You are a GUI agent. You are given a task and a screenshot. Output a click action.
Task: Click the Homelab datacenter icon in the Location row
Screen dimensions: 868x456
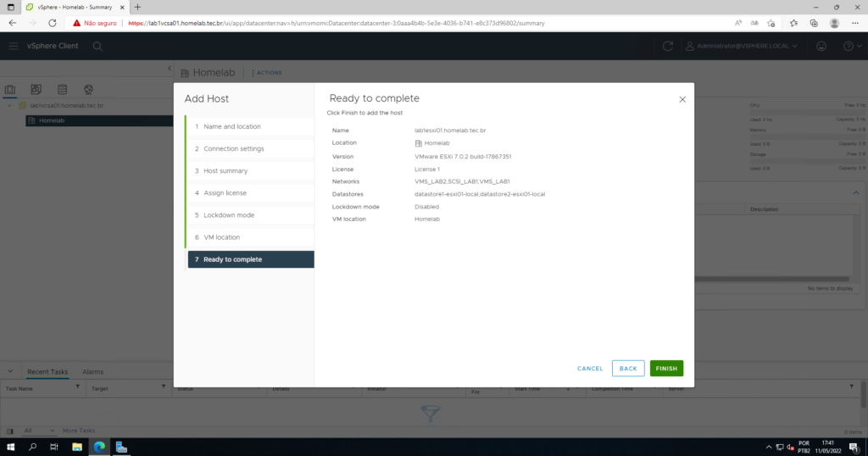pos(419,143)
